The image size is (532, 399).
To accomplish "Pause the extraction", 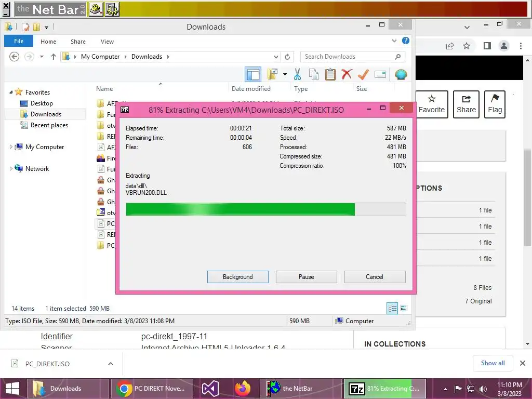I will pos(307,277).
